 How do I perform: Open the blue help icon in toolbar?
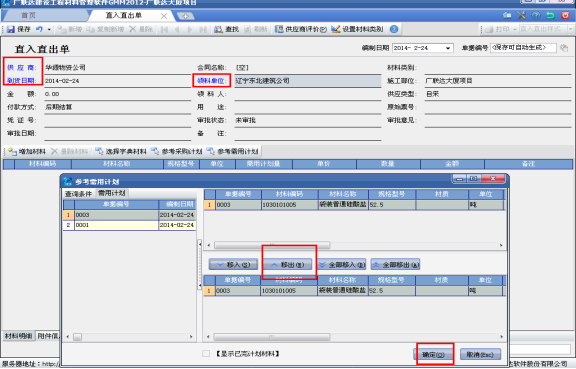click(394, 29)
